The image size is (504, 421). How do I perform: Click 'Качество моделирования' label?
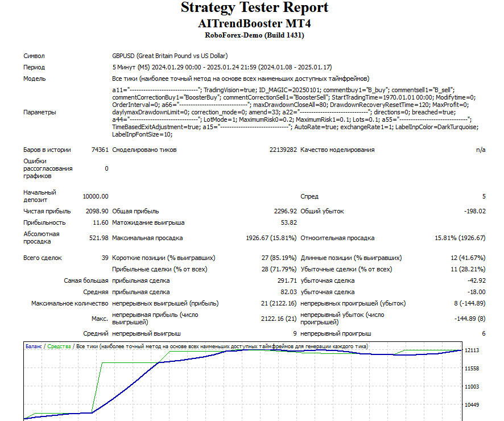[x=337, y=150]
